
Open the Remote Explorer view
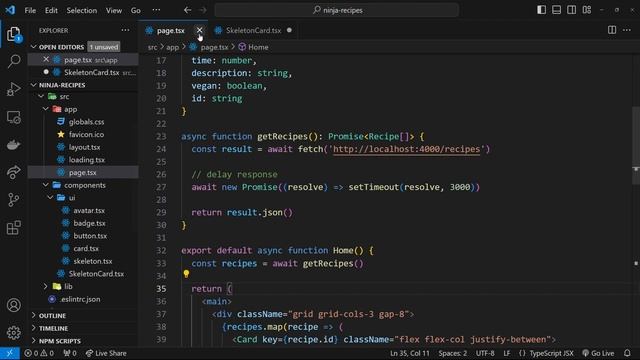click(x=13, y=117)
